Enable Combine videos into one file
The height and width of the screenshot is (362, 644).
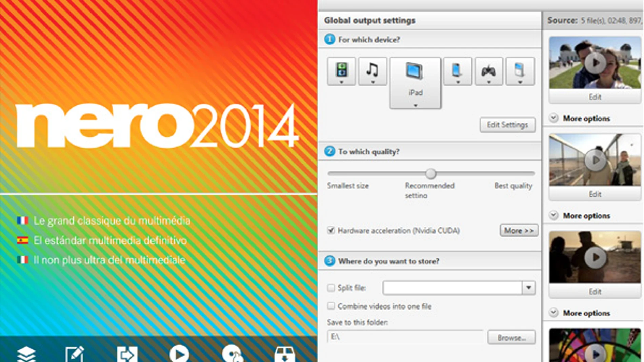point(331,306)
